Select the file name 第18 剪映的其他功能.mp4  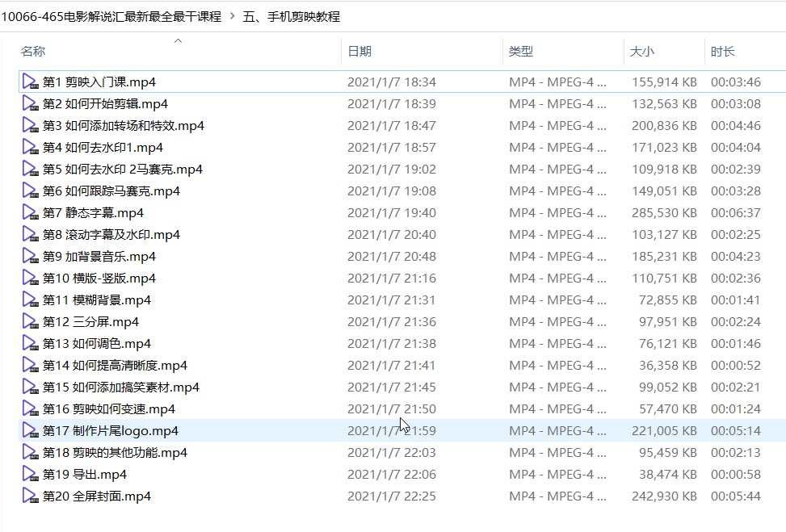(x=115, y=452)
